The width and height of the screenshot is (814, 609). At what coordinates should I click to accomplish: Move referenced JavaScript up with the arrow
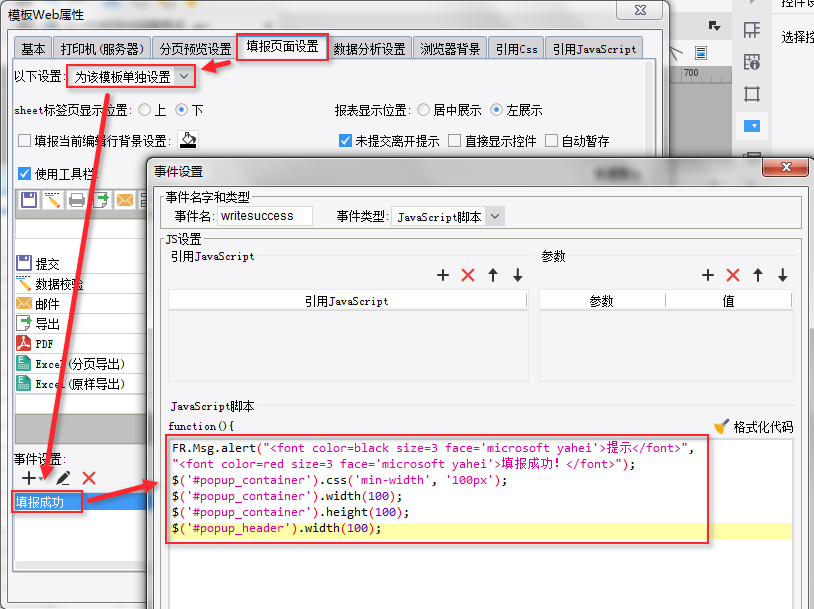[x=493, y=275]
